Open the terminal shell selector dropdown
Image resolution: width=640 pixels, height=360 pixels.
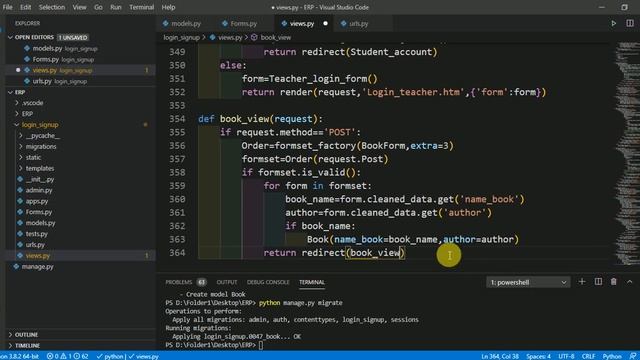[x=528, y=282]
